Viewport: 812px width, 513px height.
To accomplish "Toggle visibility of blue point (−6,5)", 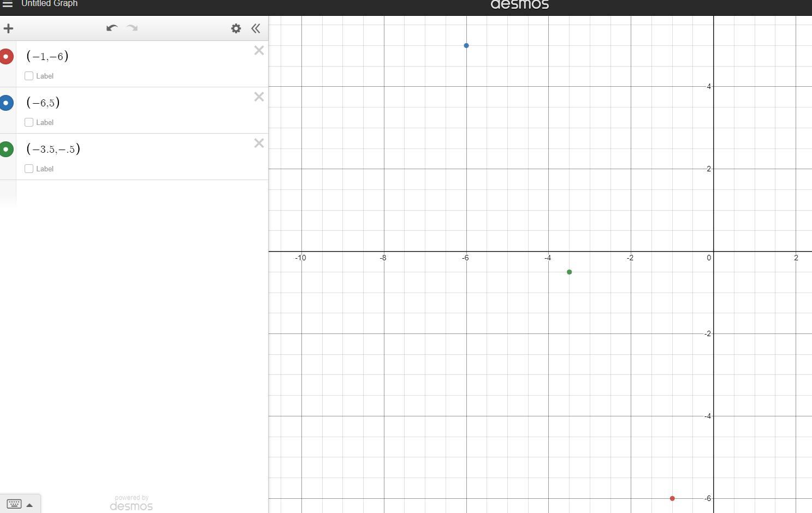I will click(x=6, y=103).
